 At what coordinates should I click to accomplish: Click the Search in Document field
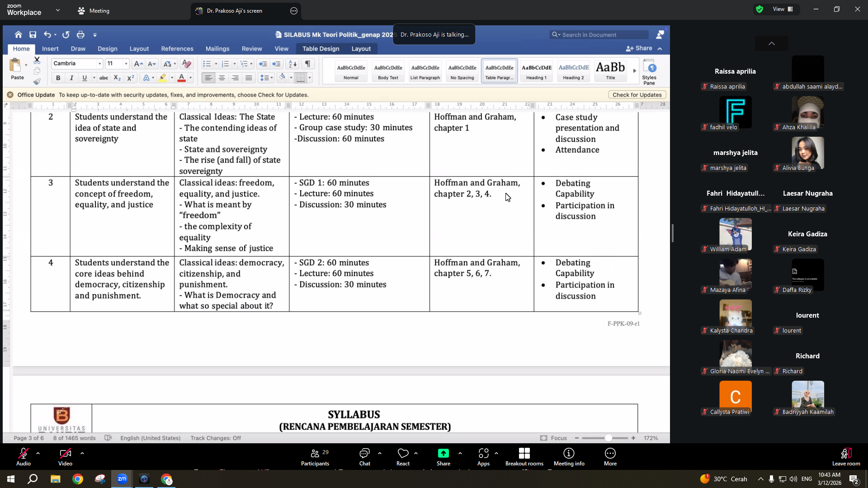[599, 35]
